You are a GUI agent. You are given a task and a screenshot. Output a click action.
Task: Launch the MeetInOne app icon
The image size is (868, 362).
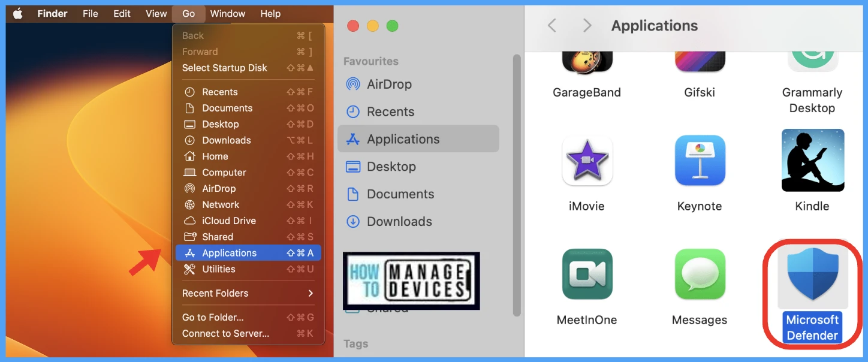coord(587,274)
